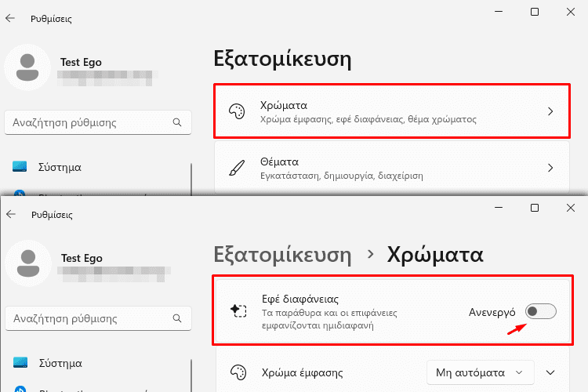Screen dimensions: 588x392
Task: Click the Εφέ διαφάνειας sparkle icon
Action: (238, 310)
